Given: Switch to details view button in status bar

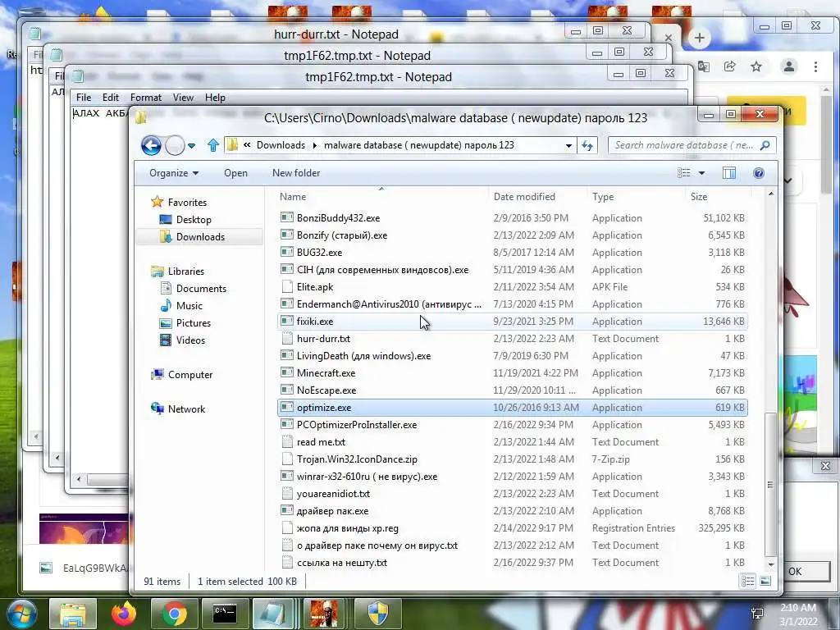Looking at the screenshot, I should pyautogui.click(x=748, y=582).
